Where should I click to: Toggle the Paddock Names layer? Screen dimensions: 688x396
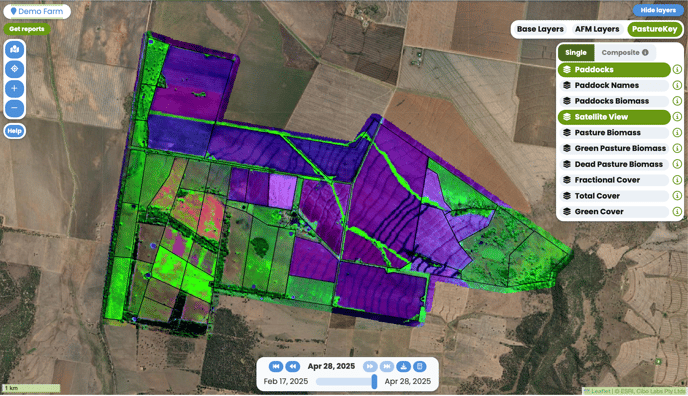click(x=614, y=86)
